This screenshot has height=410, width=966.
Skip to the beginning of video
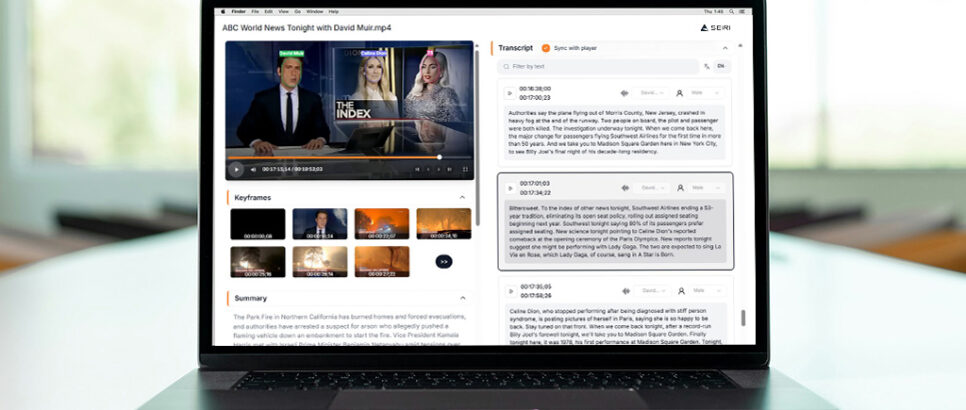(x=417, y=169)
